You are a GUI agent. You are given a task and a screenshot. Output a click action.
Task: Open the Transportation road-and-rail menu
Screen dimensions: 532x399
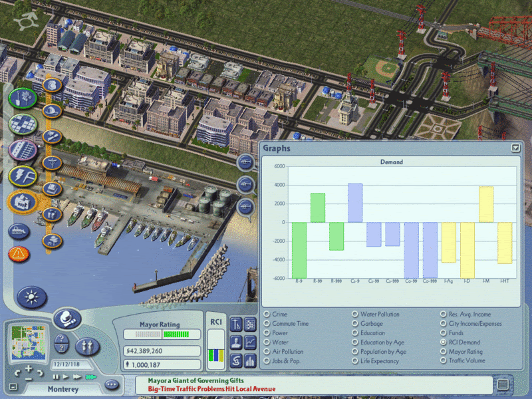(23, 150)
